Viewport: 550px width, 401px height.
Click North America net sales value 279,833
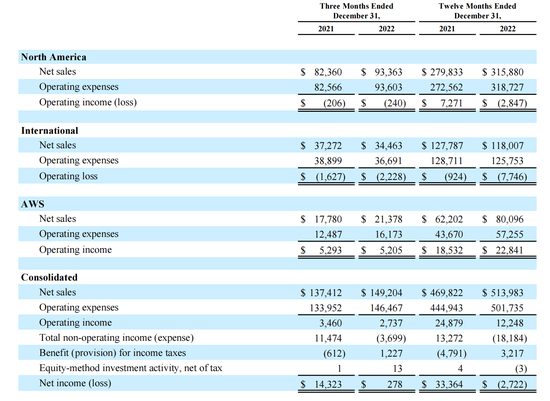click(447, 72)
